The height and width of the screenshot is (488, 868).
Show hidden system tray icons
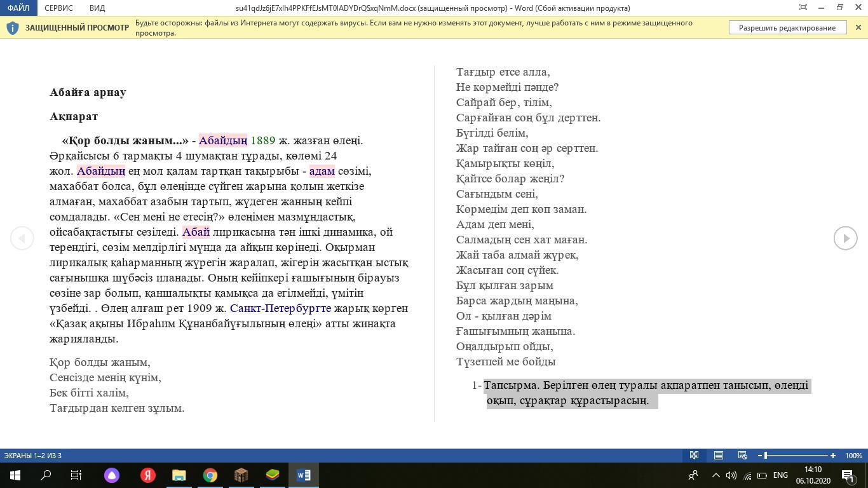(x=715, y=475)
